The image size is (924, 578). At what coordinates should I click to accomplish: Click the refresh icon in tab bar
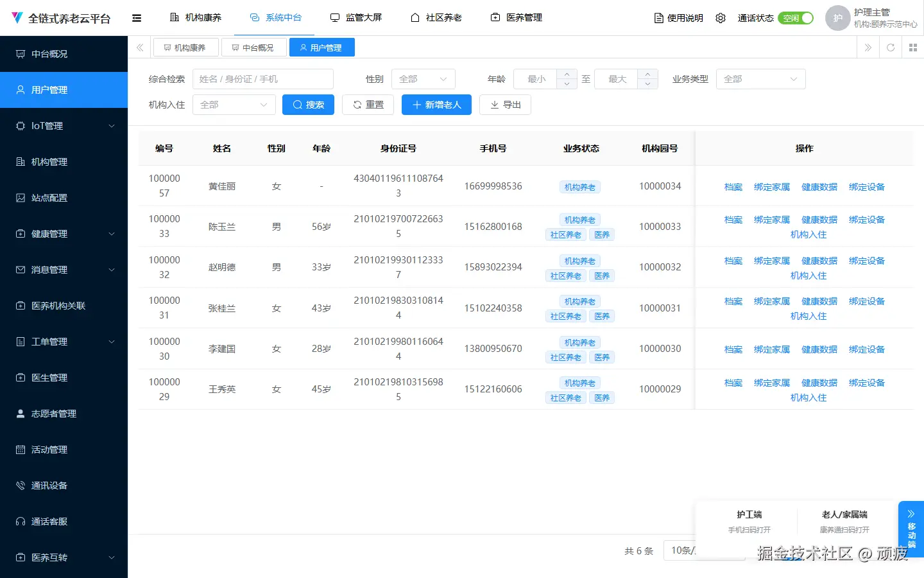[891, 48]
